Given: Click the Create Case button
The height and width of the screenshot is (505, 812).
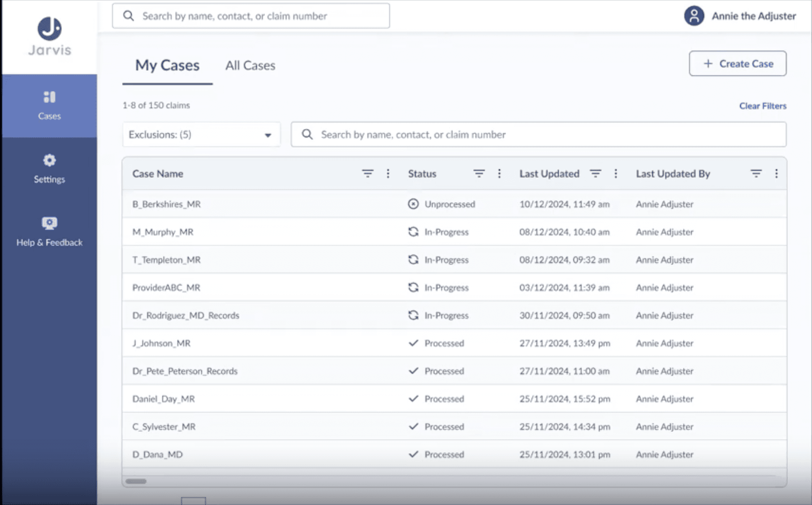Looking at the screenshot, I should (738, 64).
